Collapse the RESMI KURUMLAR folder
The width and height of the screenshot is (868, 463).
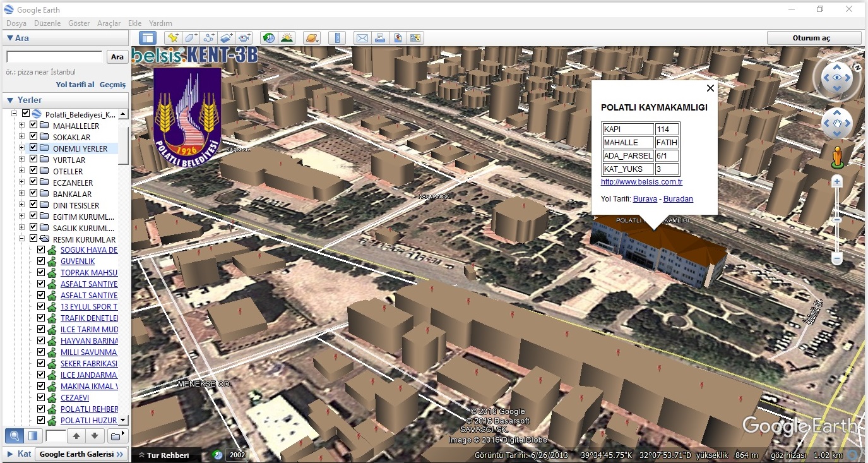coord(21,239)
